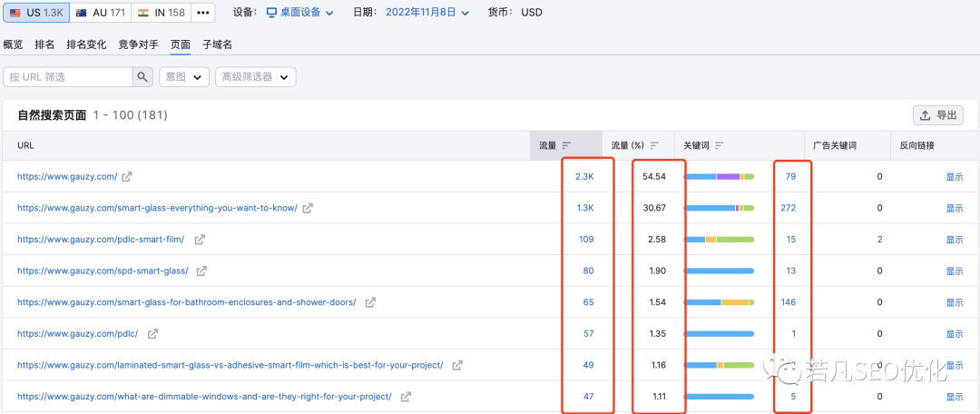Open https://www.gauzy.com/ link
Screen dimensions: 980x414
click(x=67, y=177)
